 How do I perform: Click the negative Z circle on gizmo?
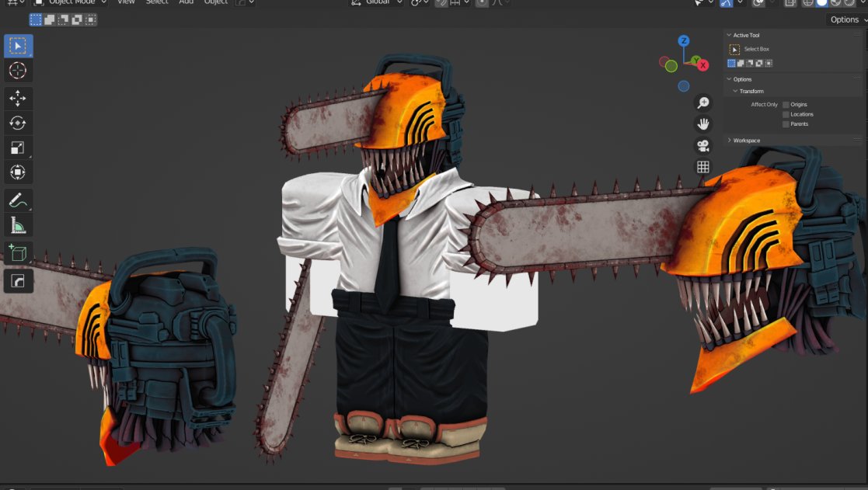click(684, 86)
